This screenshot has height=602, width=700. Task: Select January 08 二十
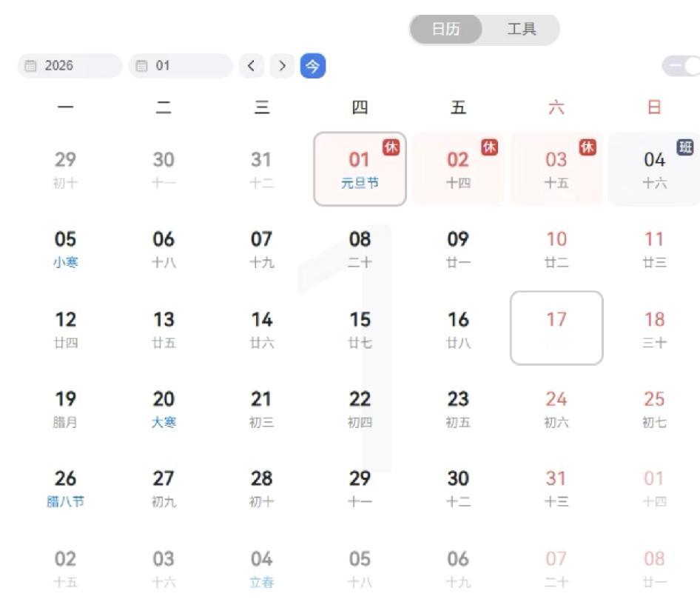pos(360,249)
